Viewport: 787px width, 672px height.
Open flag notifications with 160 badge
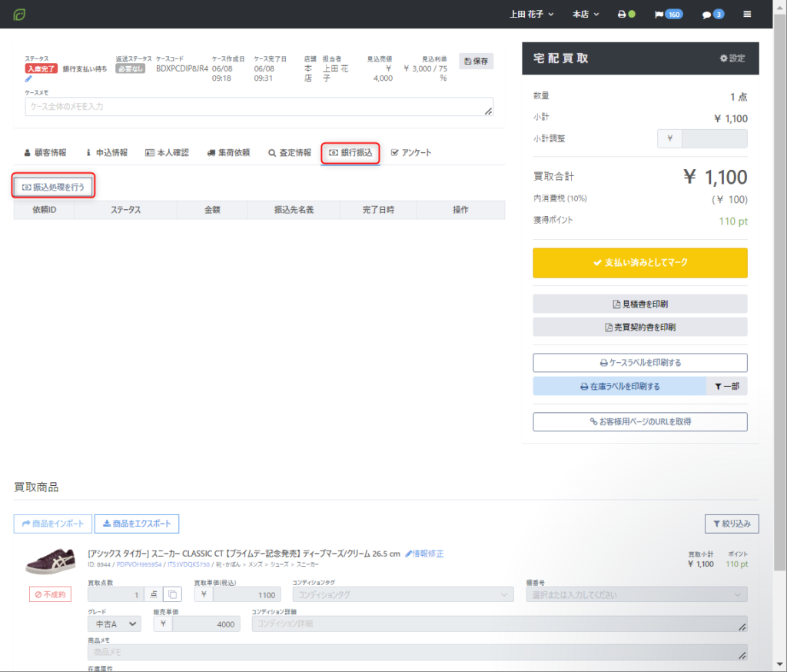click(x=668, y=14)
